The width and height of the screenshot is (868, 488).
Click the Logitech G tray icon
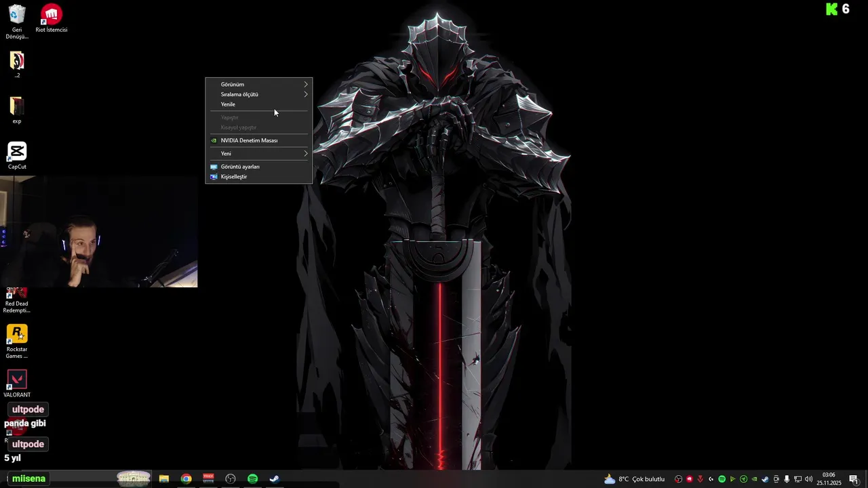click(x=711, y=479)
